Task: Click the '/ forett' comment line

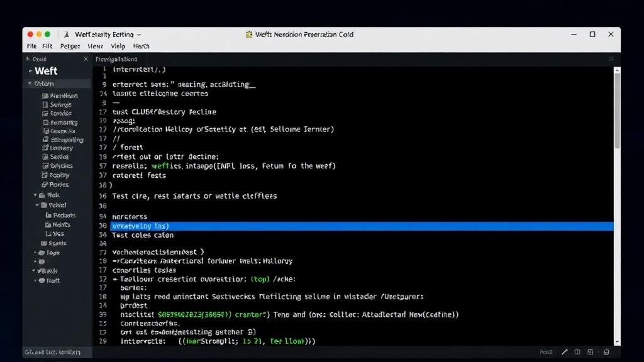Action: [x=128, y=147]
